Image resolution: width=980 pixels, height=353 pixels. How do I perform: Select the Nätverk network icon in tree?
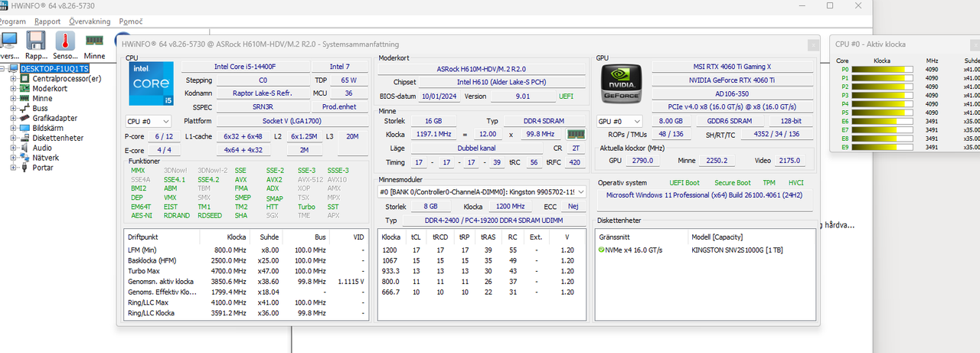pyautogui.click(x=26, y=158)
